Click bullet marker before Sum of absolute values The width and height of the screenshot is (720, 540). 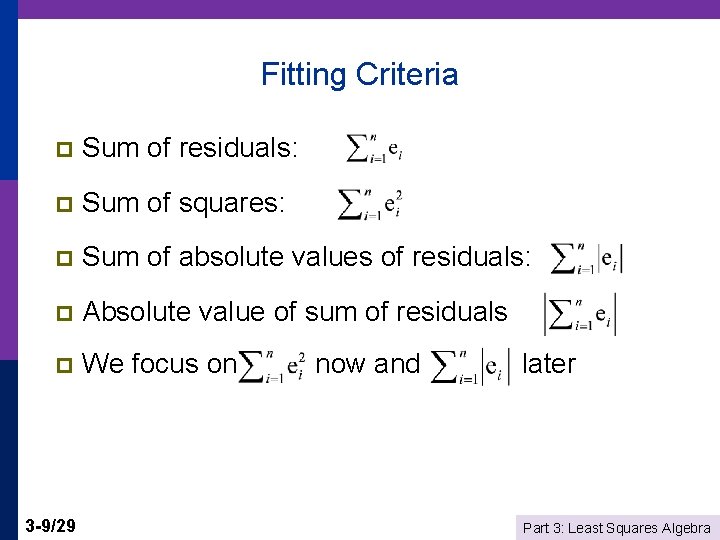[x=64, y=258]
